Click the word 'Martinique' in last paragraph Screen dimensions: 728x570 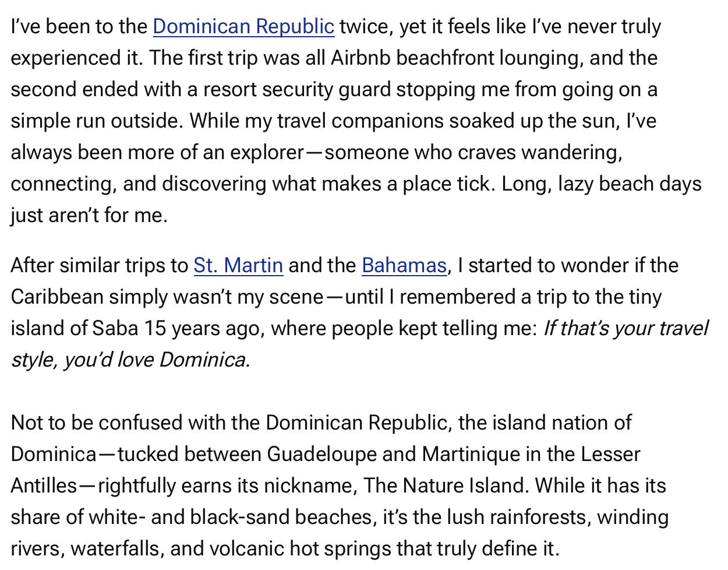pos(471,455)
